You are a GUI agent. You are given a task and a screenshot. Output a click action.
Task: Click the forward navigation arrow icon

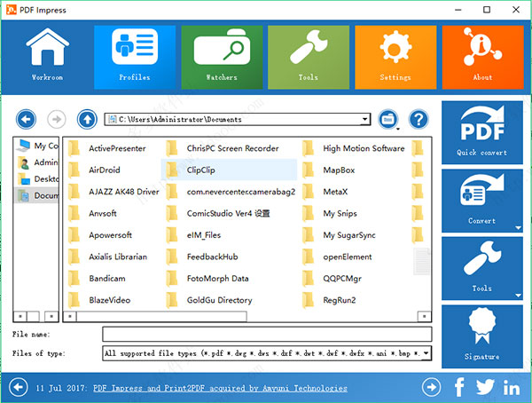57,119
